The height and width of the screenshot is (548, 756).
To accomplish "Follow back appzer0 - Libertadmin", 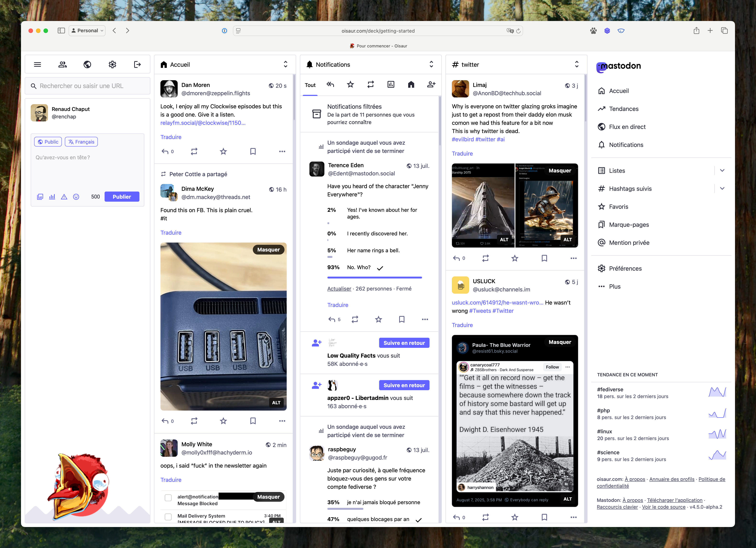I will click(404, 385).
